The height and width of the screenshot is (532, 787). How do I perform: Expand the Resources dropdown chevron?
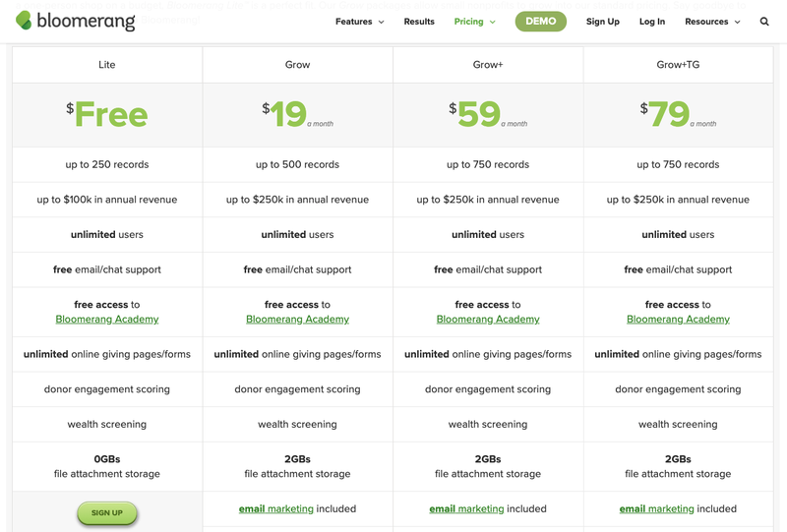point(737,22)
